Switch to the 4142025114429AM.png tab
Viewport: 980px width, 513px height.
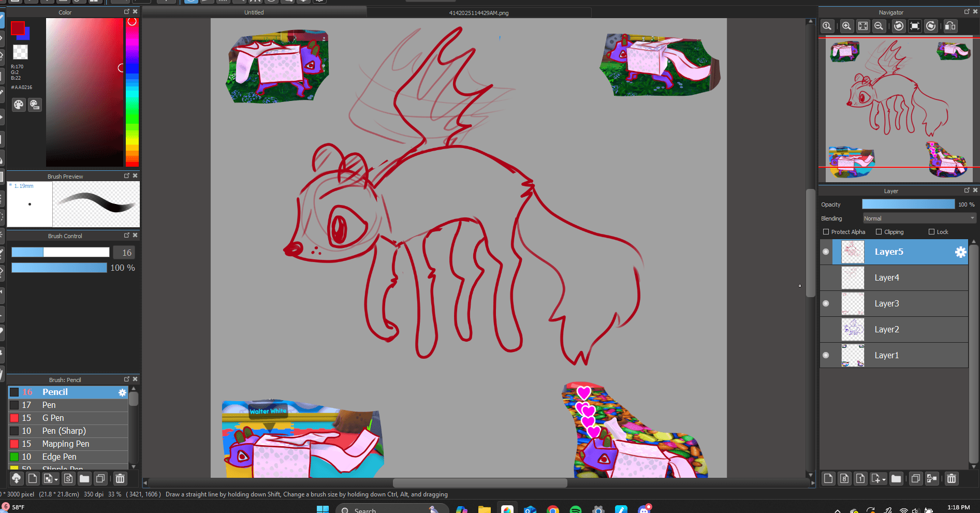coord(478,13)
